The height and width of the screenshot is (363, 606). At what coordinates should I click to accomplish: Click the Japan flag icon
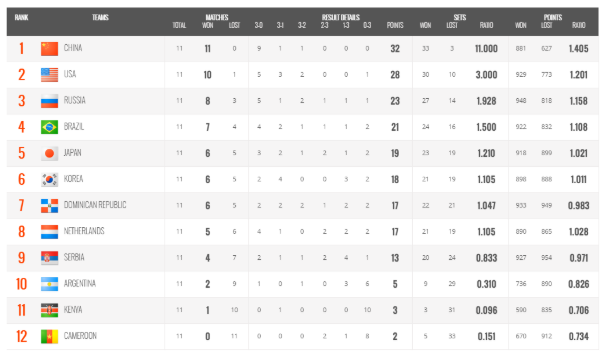(x=49, y=153)
